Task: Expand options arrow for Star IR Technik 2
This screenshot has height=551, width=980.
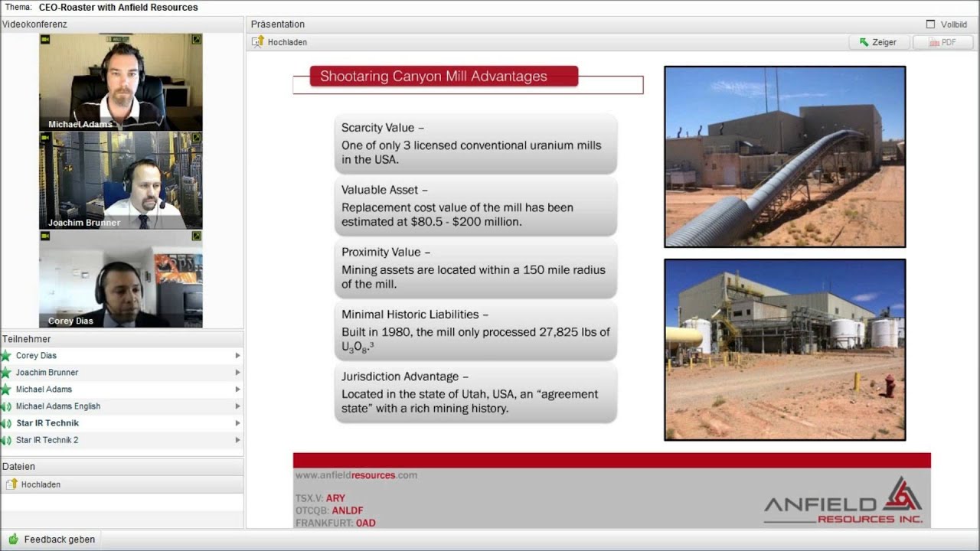Action: (x=237, y=440)
